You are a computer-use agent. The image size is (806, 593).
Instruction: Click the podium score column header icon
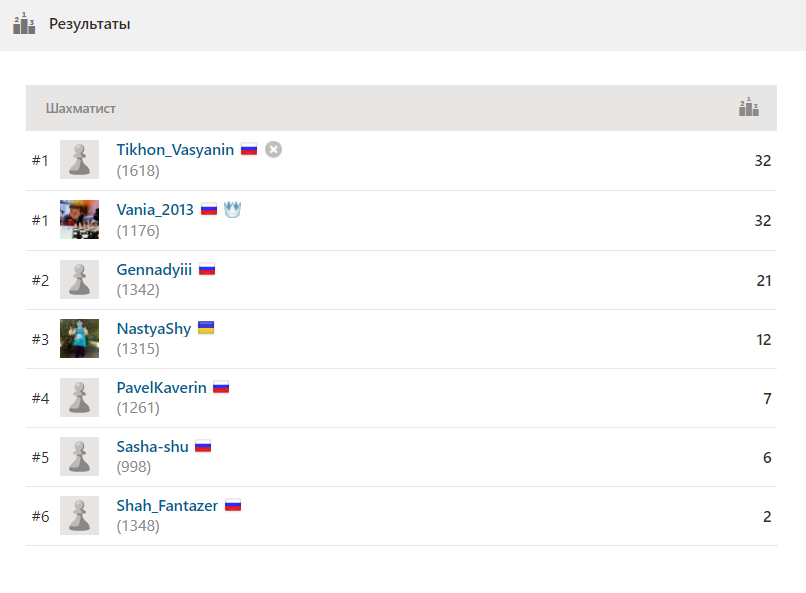click(x=748, y=107)
